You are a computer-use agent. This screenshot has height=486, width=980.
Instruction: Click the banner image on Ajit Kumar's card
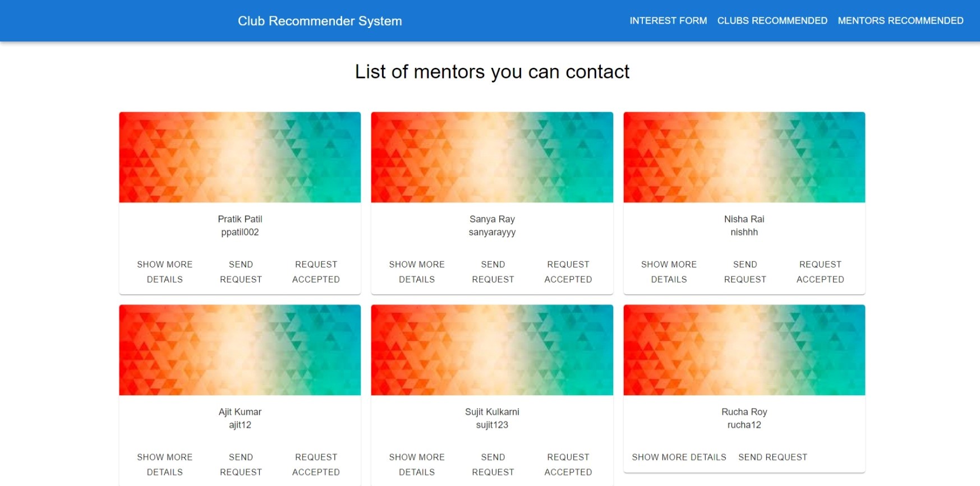point(240,349)
